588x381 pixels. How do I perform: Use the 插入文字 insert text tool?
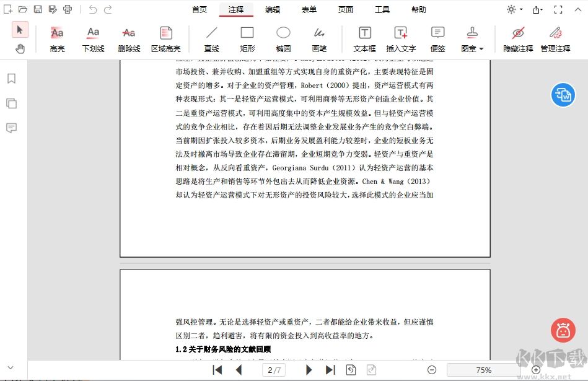(401, 40)
